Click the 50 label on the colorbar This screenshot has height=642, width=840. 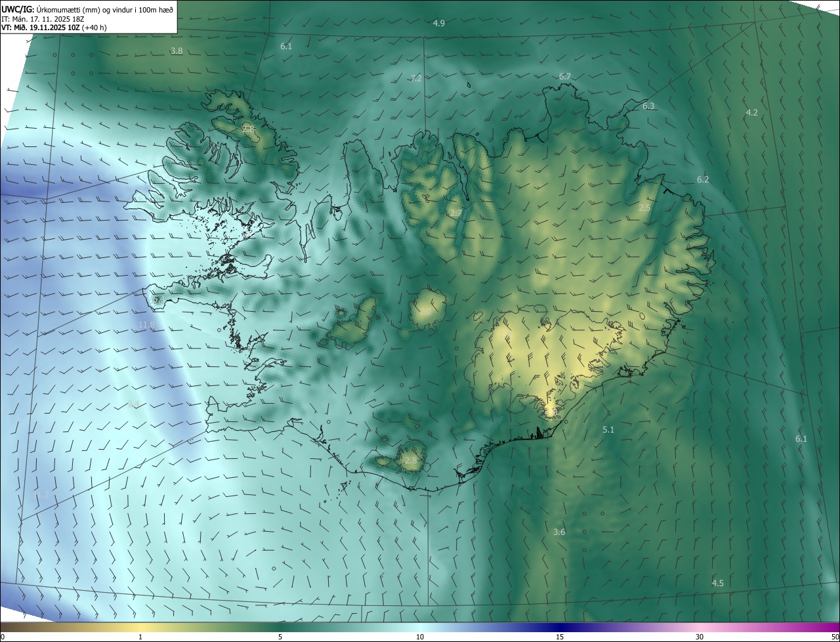click(835, 637)
